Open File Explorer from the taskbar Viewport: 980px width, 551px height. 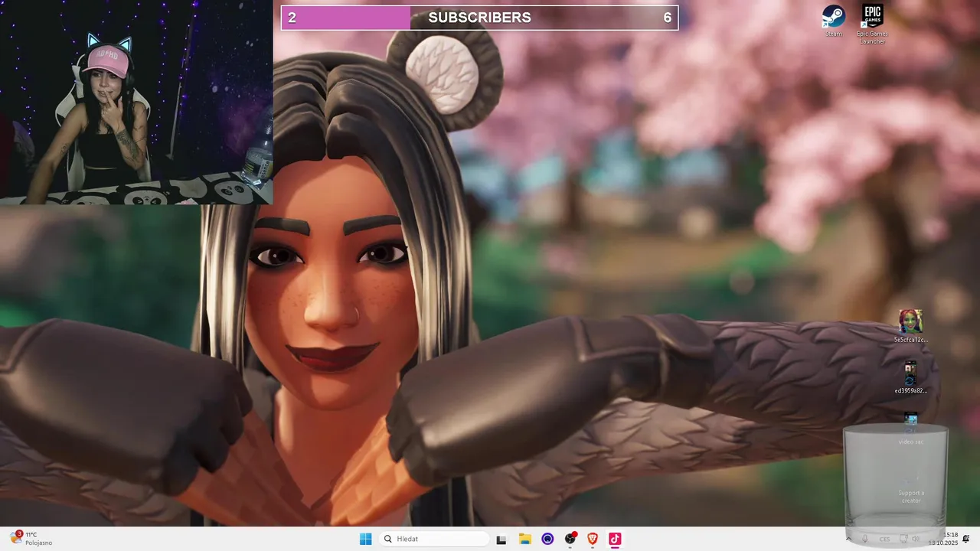pos(524,539)
